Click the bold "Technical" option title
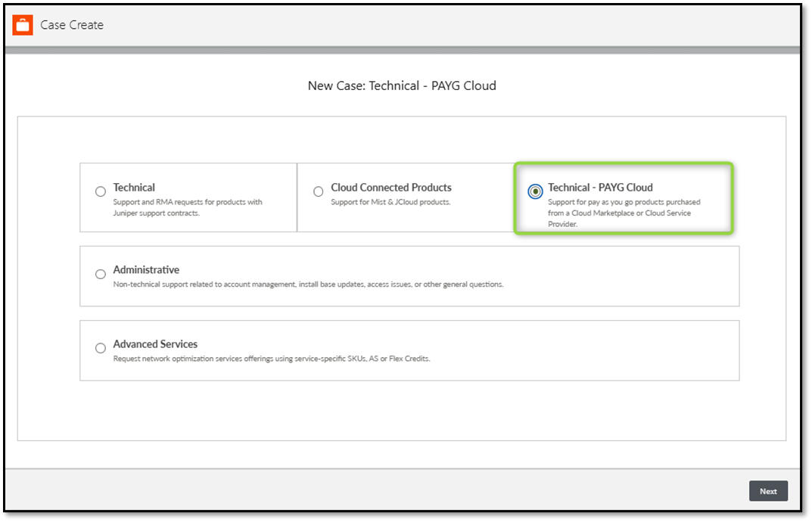 (134, 188)
